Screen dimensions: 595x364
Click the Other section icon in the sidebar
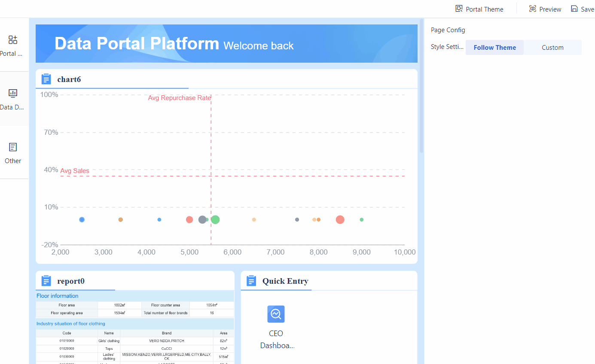pyautogui.click(x=12, y=146)
